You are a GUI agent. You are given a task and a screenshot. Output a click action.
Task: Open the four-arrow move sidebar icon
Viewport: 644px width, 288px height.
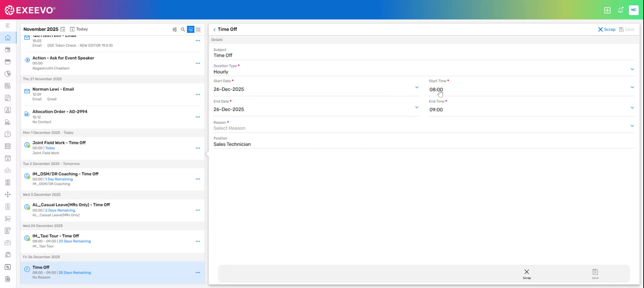8,194
